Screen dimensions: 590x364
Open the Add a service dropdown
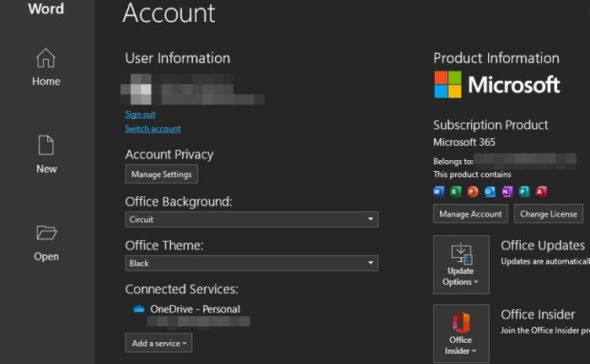click(x=158, y=343)
